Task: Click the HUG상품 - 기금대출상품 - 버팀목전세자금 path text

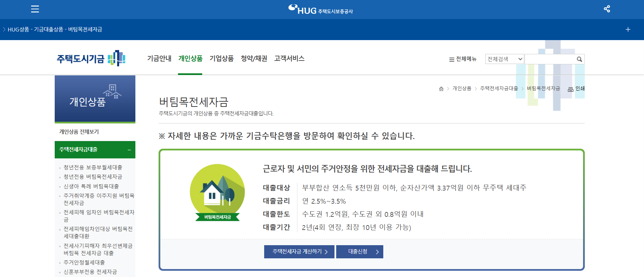Action: tap(55, 29)
